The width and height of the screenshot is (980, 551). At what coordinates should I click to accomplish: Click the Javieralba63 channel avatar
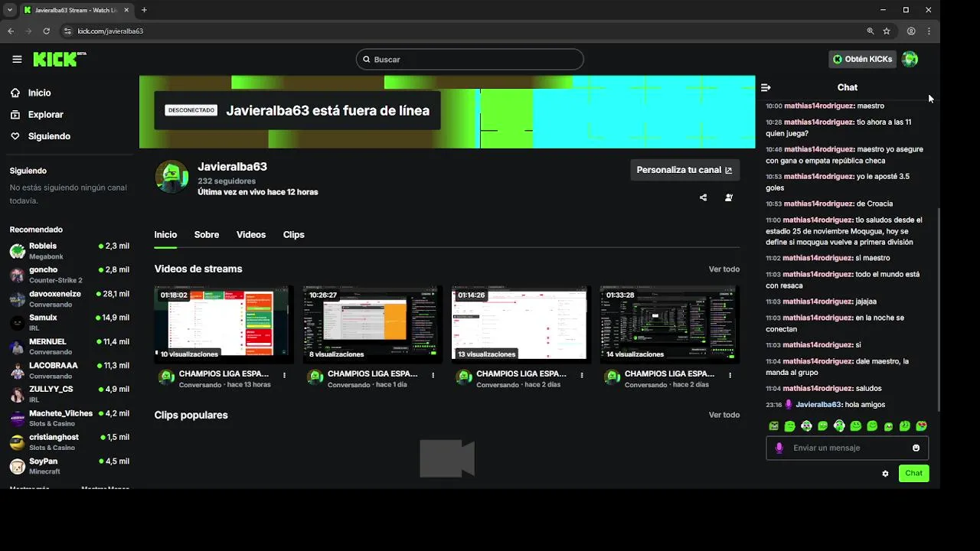[171, 177]
